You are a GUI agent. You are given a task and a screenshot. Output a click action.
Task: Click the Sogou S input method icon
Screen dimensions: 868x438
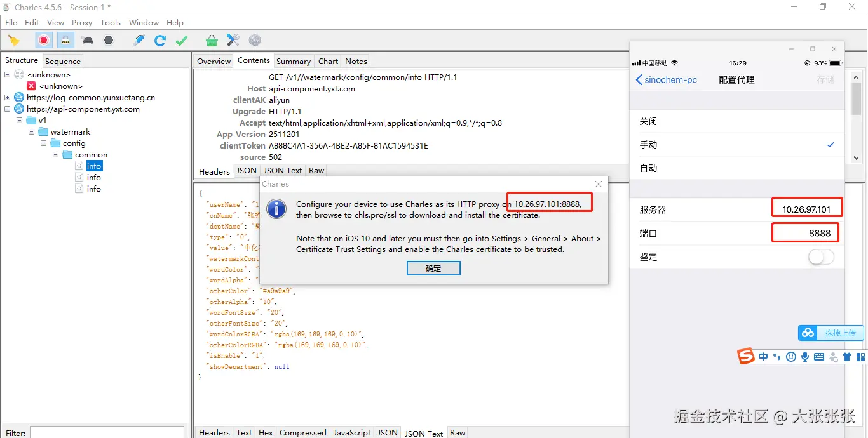click(745, 356)
